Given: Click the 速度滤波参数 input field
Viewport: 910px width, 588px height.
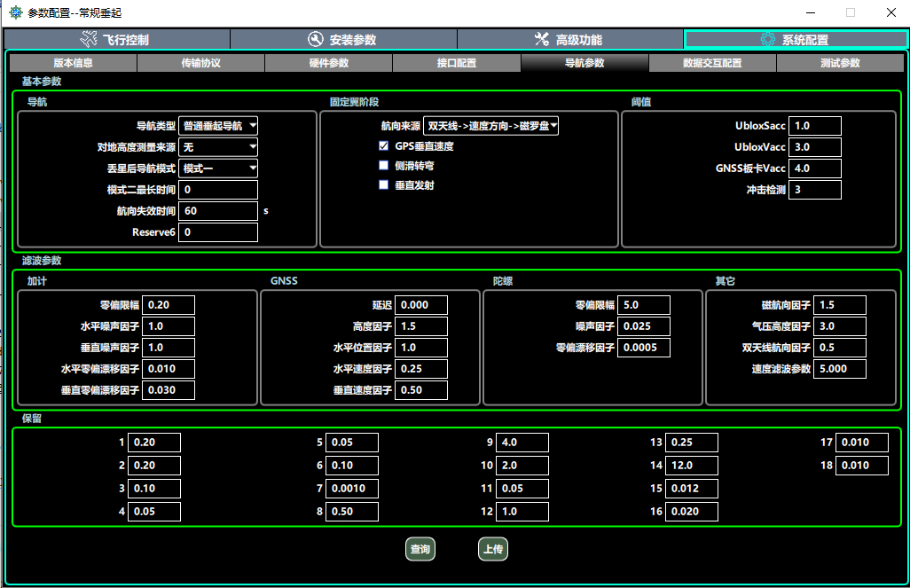Looking at the screenshot, I should (x=840, y=369).
